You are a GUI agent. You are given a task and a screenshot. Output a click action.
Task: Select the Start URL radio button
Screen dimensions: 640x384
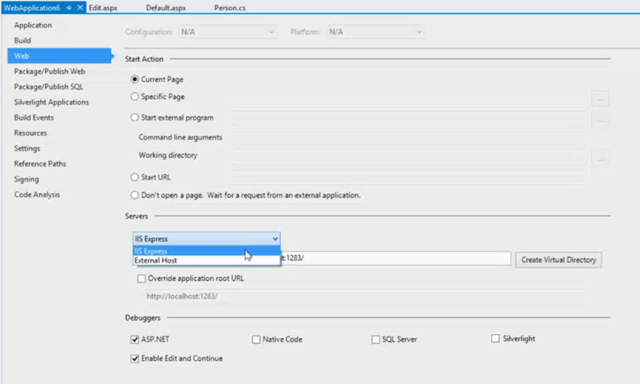point(134,177)
